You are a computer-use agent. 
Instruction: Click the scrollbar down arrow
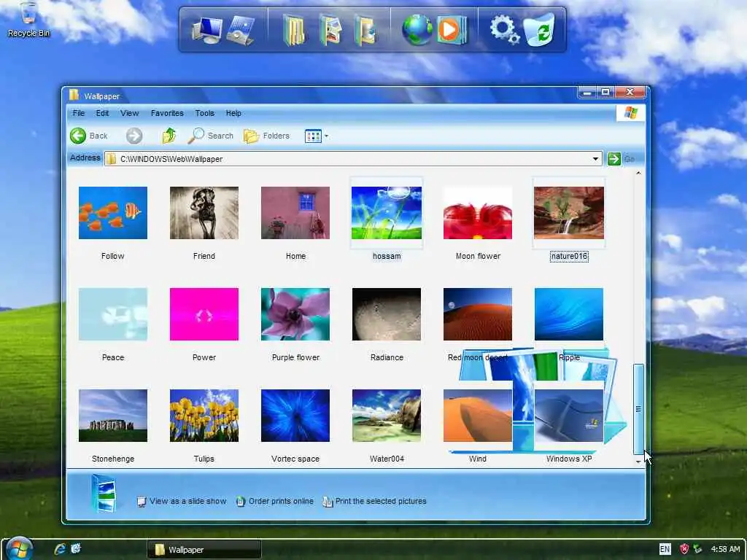click(638, 462)
